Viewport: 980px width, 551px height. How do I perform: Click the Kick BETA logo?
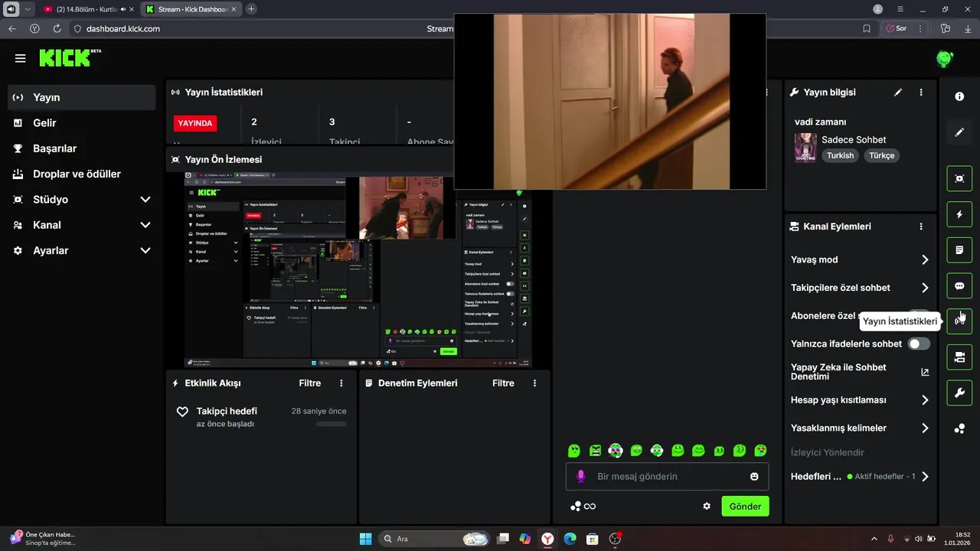(70, 58)
